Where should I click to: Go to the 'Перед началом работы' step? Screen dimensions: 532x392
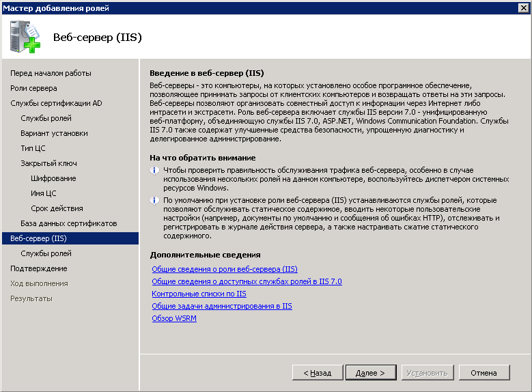51,73
